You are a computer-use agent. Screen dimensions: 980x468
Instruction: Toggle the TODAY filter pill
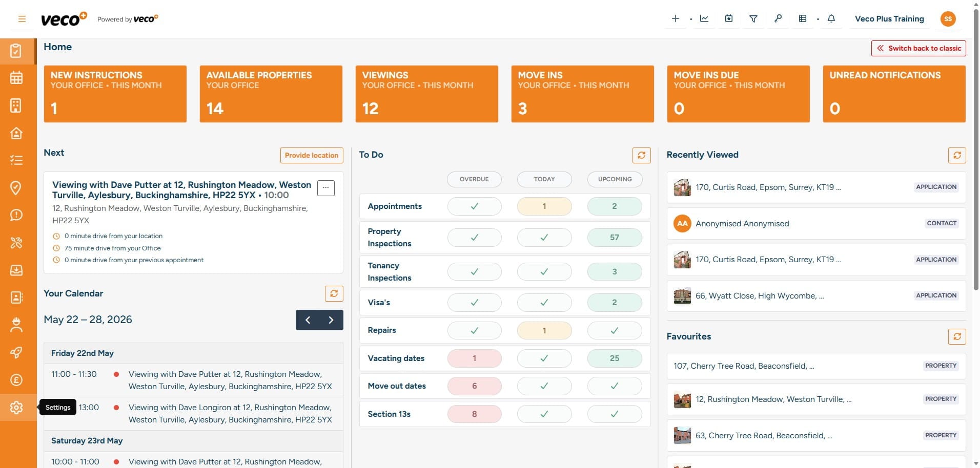click(544, 179)
